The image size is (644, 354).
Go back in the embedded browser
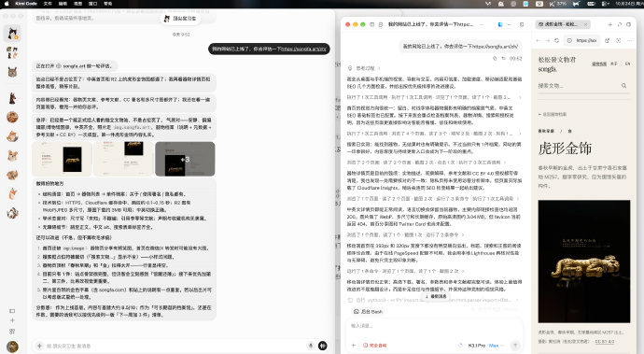point(539,41)
